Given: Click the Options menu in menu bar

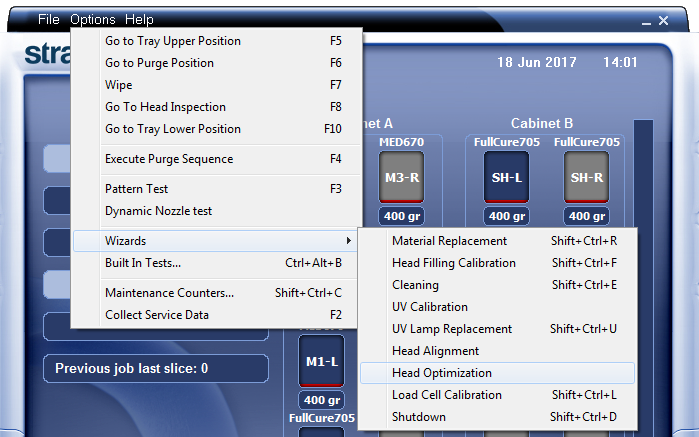Looking at the screenshot, I should (x=93, y=19).
